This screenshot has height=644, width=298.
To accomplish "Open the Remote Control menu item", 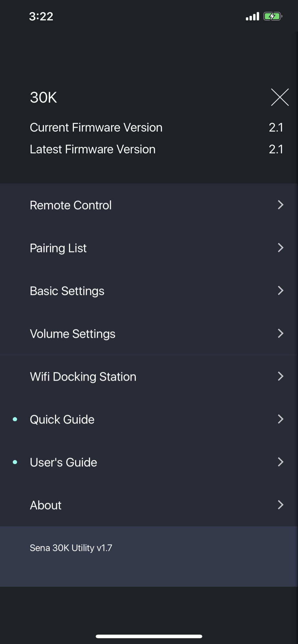I will click(x=149, y=205).
